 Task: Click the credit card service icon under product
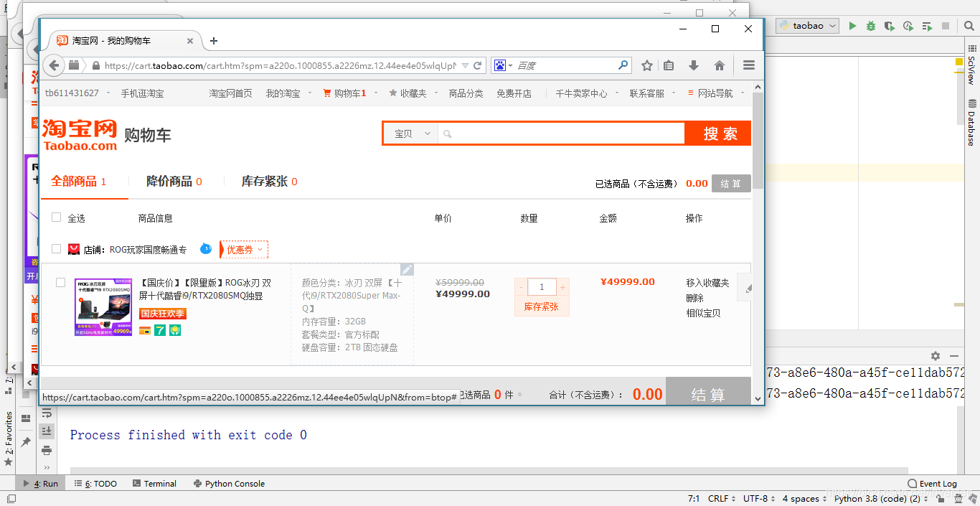click(x=145, y=330)
